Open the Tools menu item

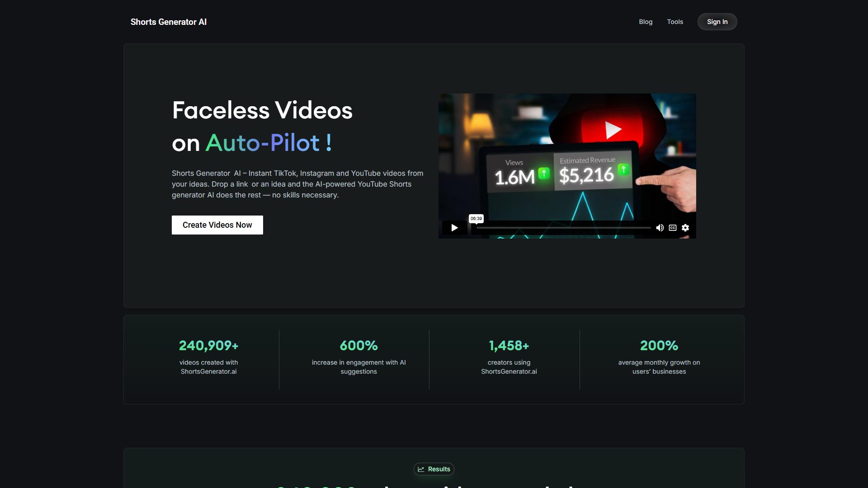(675, 22)
